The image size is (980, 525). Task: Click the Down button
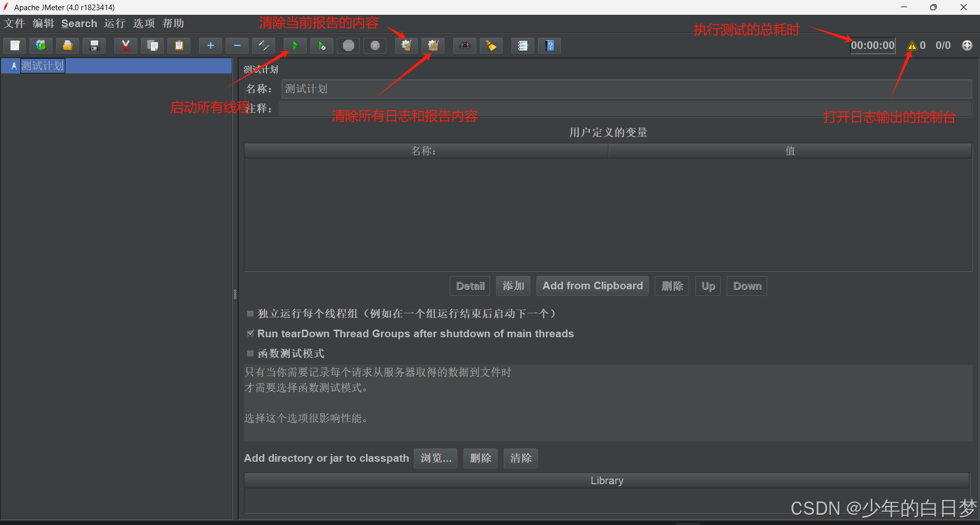pos(747,286)
